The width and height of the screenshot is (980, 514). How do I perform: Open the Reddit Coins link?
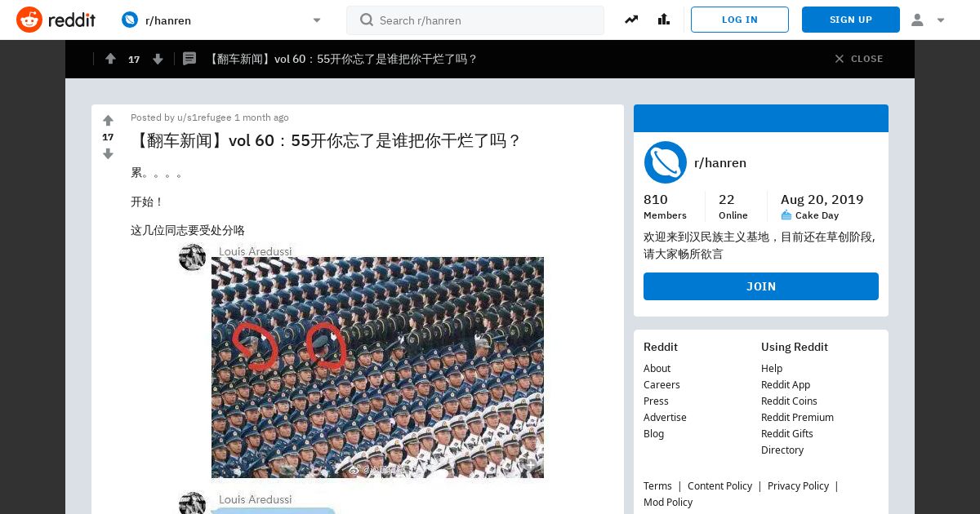[x=789, y=401]
